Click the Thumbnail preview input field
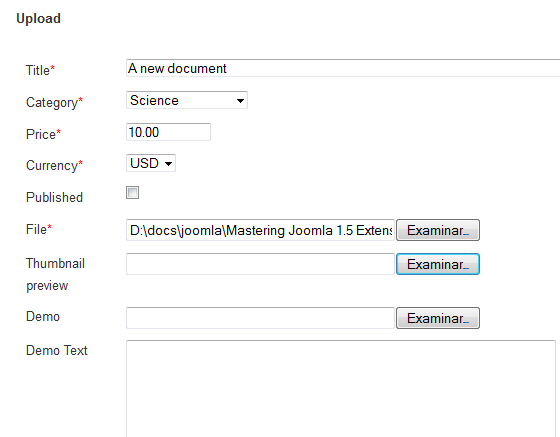Image resolution: width=560 pixels, height=437 pixels. tap(260, 264)
